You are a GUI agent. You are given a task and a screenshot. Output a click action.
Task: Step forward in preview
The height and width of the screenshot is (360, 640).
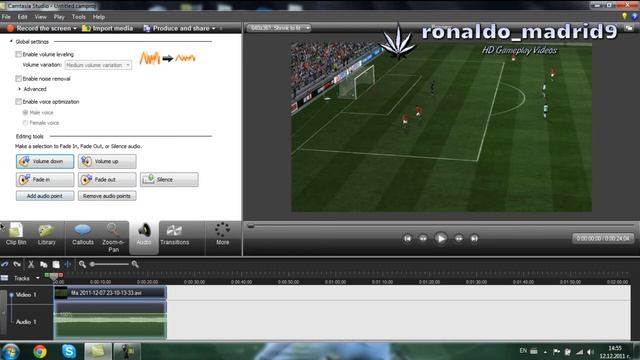point(459,238)
